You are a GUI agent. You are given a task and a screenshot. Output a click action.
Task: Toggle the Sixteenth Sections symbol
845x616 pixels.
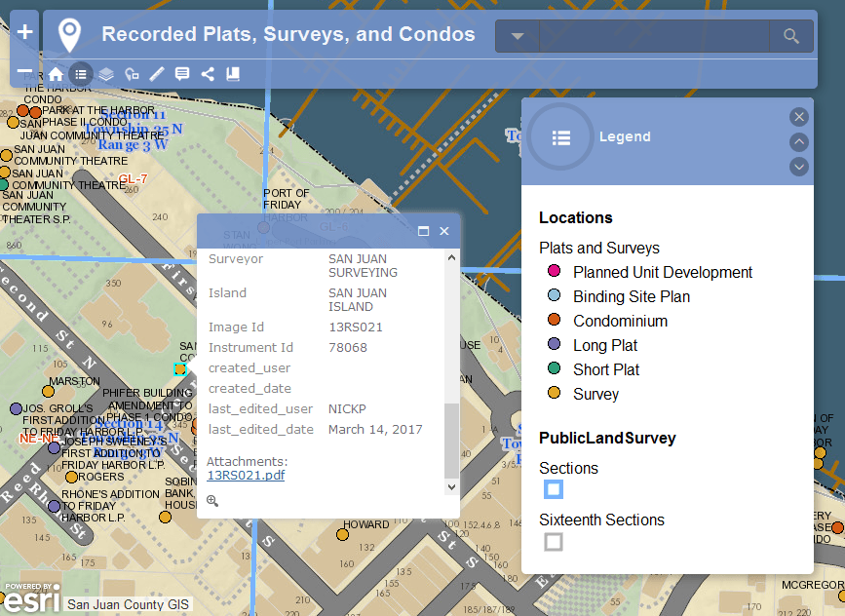pos(554,544)
